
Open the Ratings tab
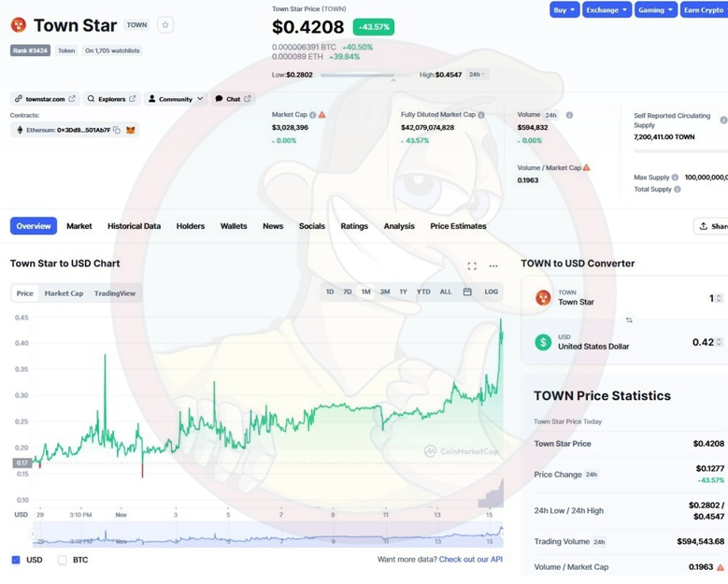tap(354, 226)
